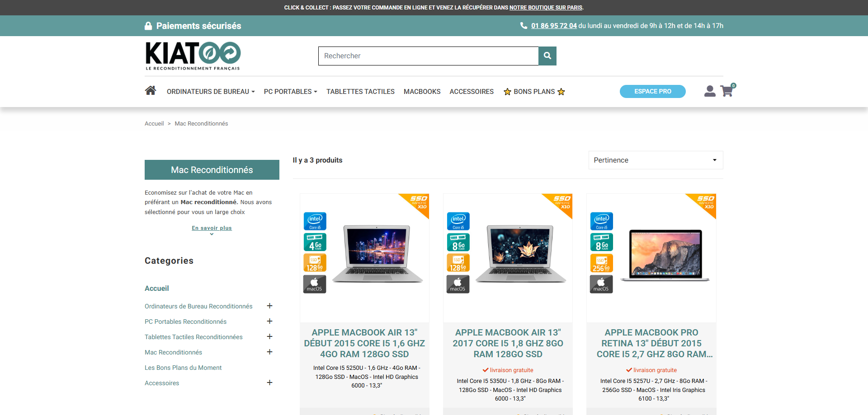
Task: Click the star icon left of Bons Plans
Action: (507, 92)
